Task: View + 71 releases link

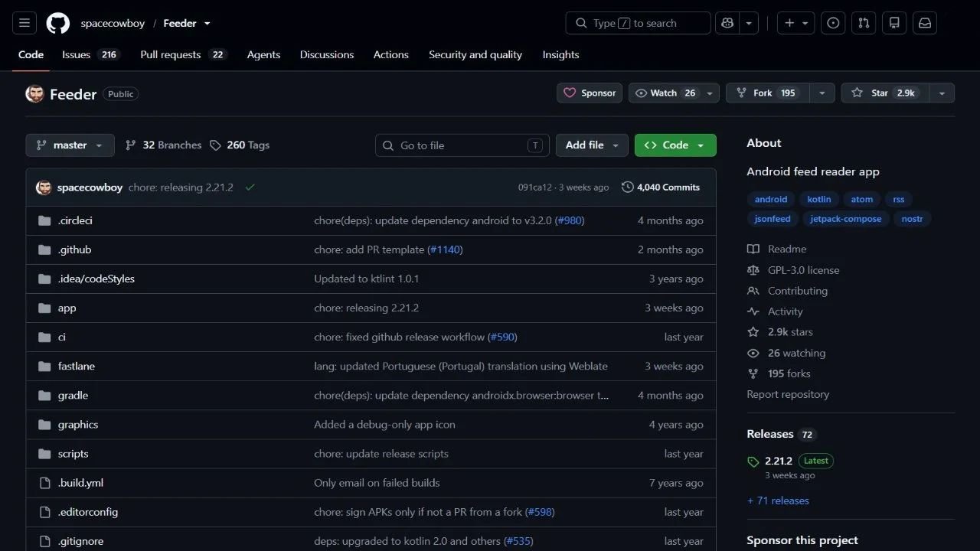Action: click(x=778, y=500)
